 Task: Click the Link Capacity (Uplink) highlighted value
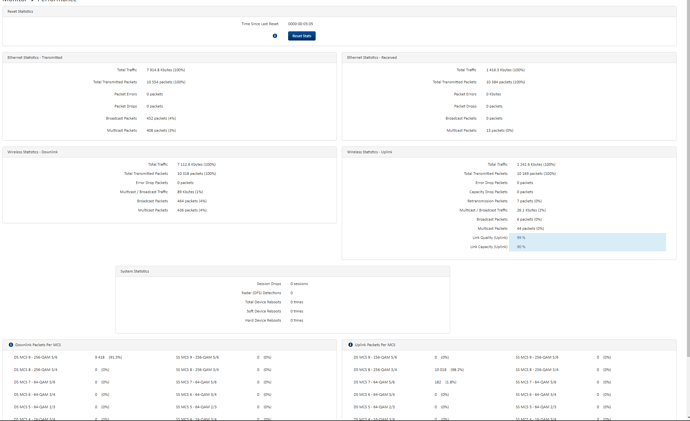pos(587,247)
